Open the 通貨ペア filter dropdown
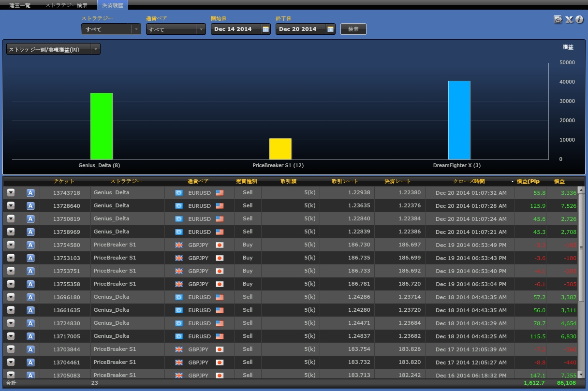The height and width of the screenshot is (391, 588). 176,29
